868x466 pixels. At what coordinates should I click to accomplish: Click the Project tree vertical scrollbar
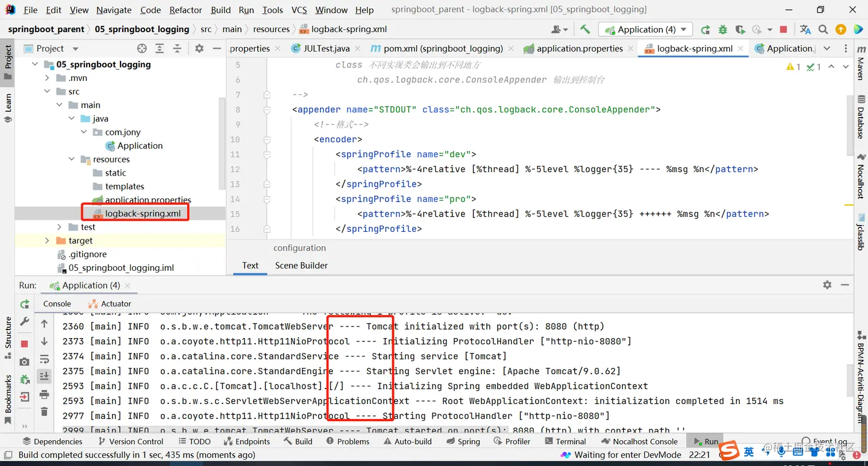[223, 143]
